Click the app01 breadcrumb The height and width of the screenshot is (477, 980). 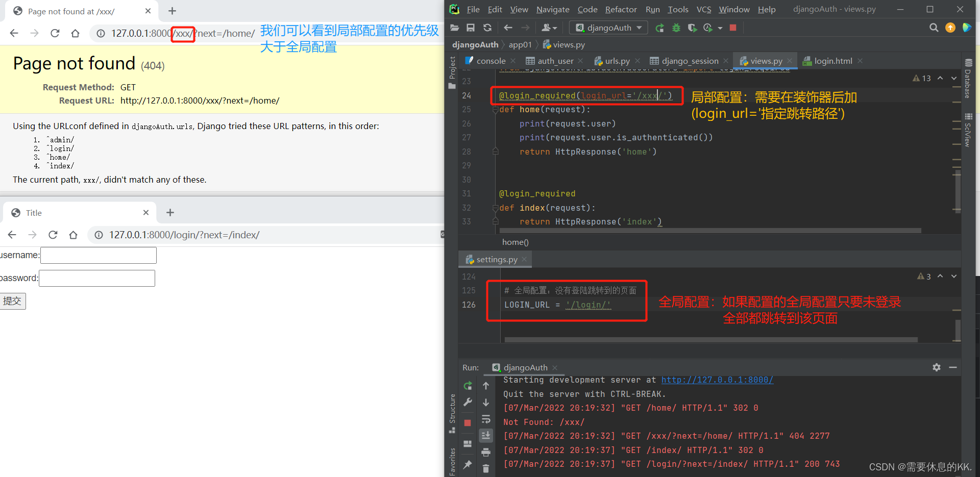[x=520, y=44]
